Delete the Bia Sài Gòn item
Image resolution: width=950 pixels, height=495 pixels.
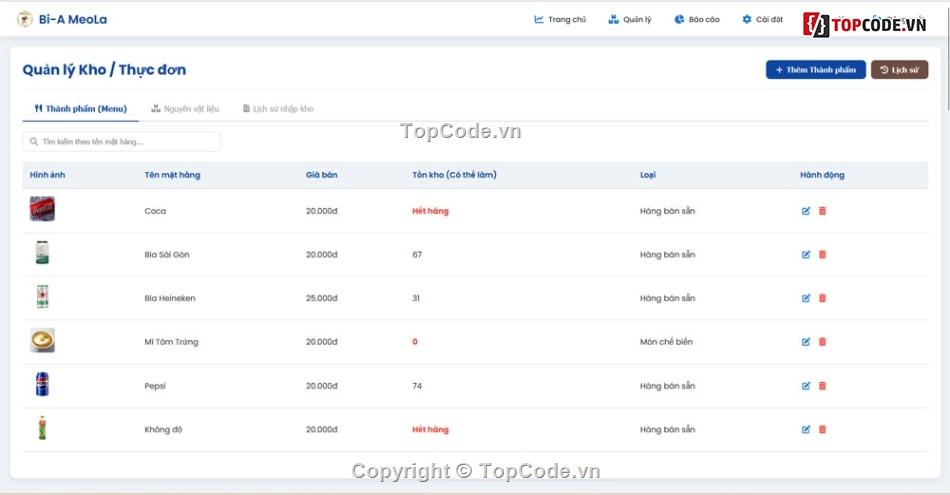(x=822, y=254)
